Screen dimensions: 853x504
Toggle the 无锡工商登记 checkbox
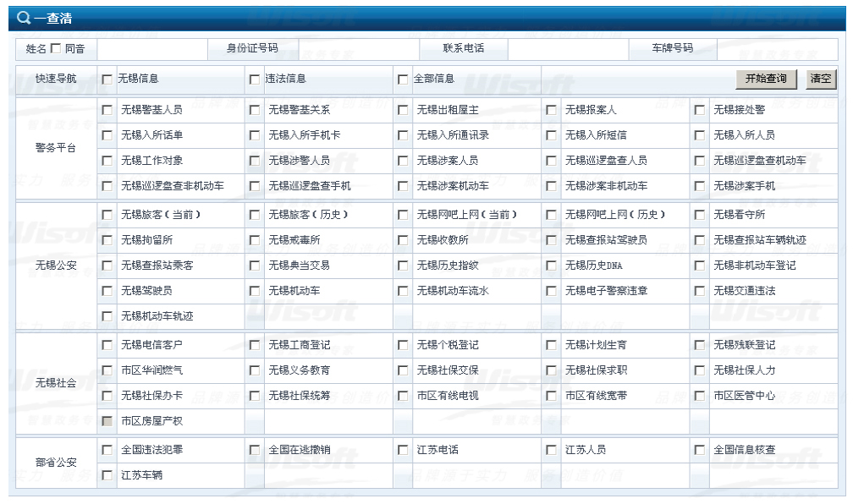click(255, 345)
